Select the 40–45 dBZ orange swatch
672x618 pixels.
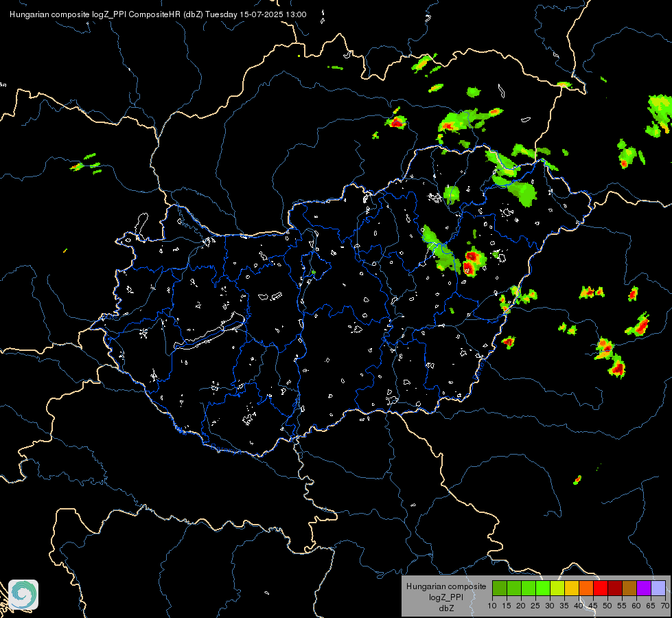pyautogui.click(x=586, y=588)
